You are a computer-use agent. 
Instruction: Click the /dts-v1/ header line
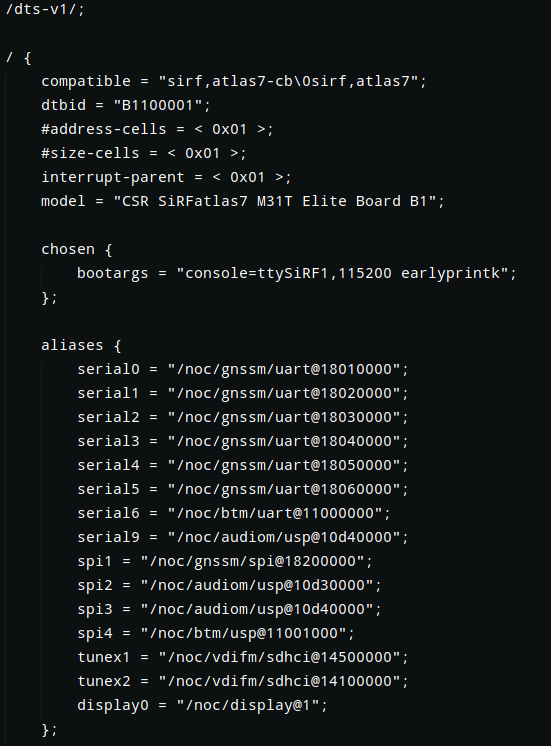coord(45,9)
